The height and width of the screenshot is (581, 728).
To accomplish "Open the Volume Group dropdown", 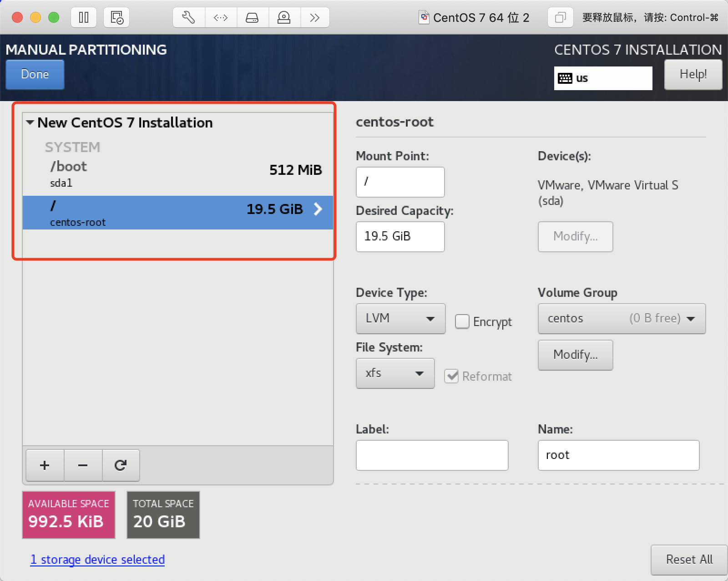I will coord(622,319).
